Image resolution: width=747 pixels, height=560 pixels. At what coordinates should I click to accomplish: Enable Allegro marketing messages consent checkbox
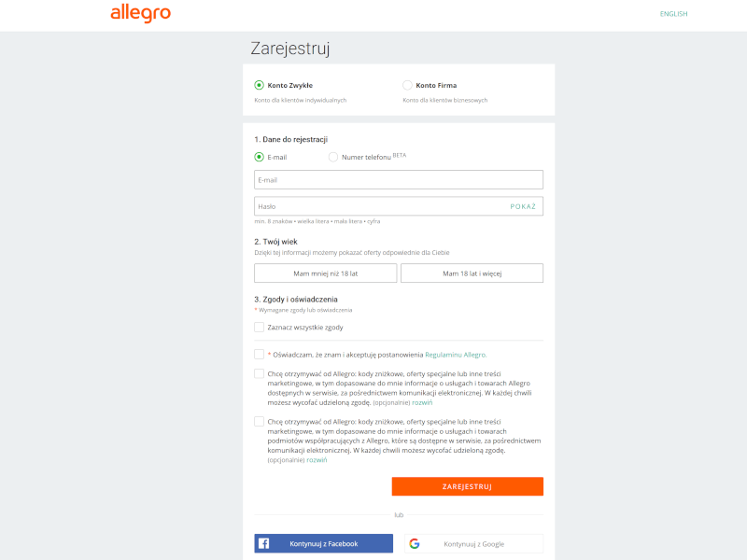(260, 373)
